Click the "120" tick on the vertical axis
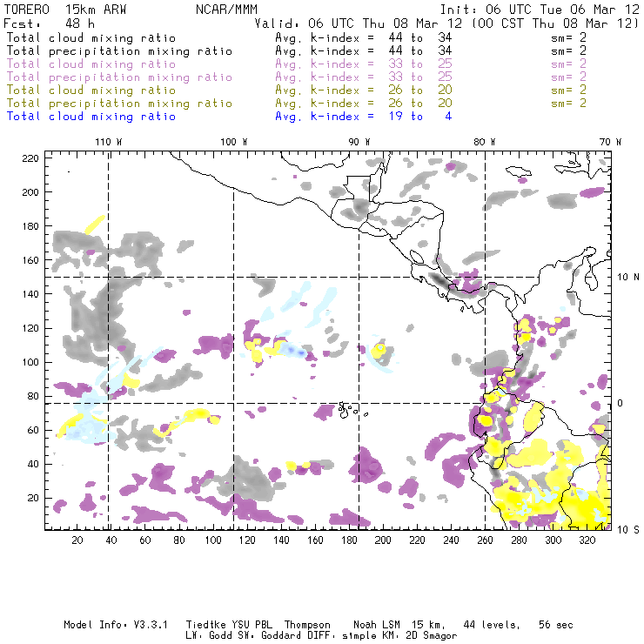This screenshot has height=644, width=644. 30,329
